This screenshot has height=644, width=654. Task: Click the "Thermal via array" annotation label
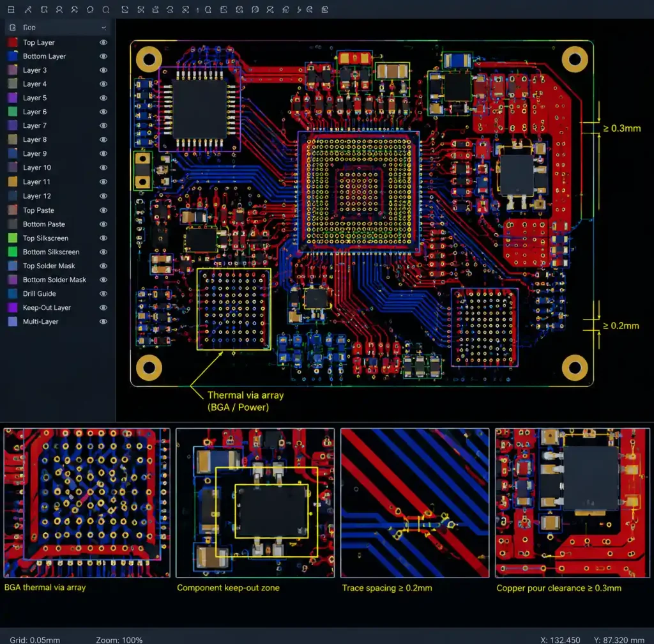click(x=246, y=395)
